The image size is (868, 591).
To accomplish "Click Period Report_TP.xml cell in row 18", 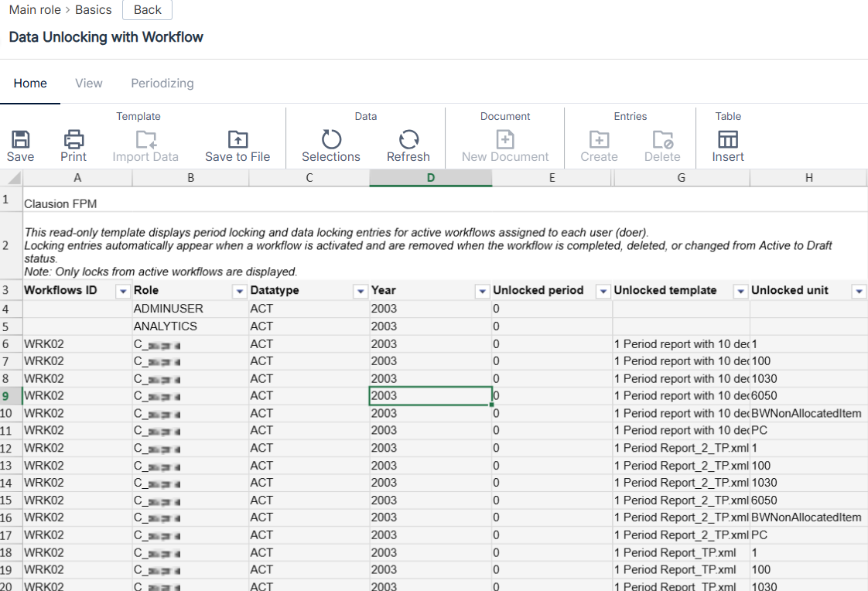I will click(x=682, y=553).
